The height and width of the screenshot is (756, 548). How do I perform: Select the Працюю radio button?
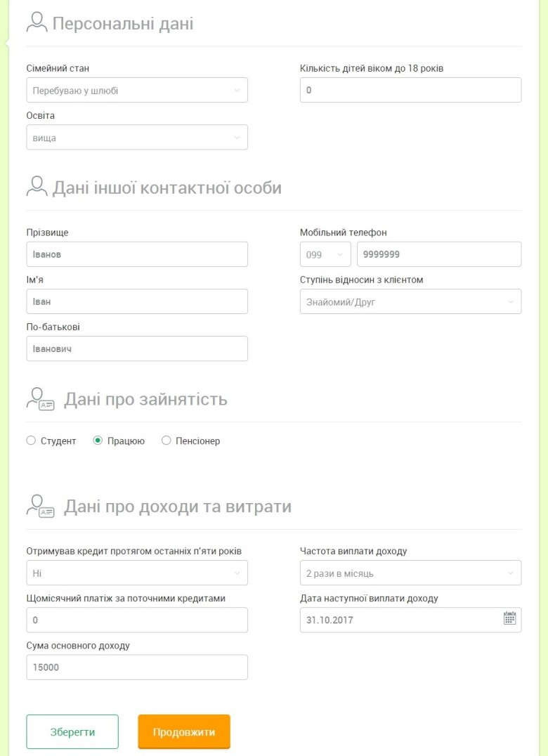point(98,441)
